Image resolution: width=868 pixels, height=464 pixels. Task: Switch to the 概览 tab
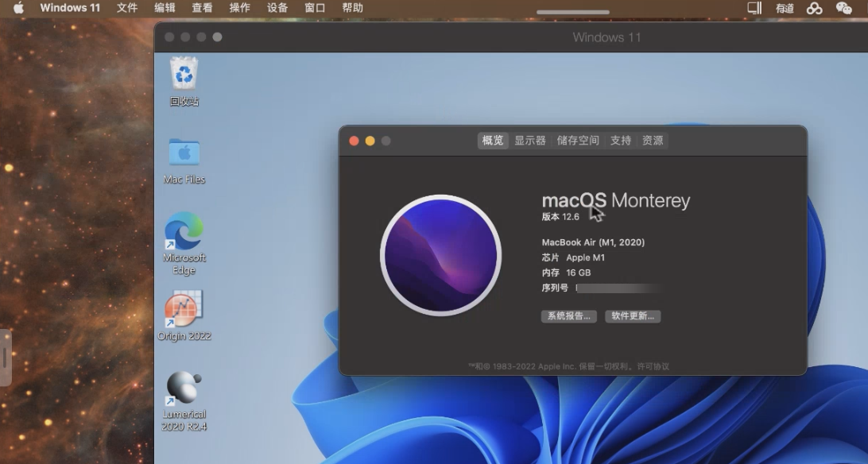coord(492,141)
